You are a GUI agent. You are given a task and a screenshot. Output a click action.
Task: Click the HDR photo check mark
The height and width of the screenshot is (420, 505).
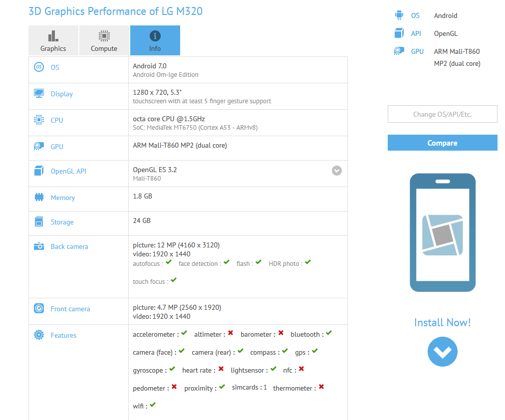(308, 262)
